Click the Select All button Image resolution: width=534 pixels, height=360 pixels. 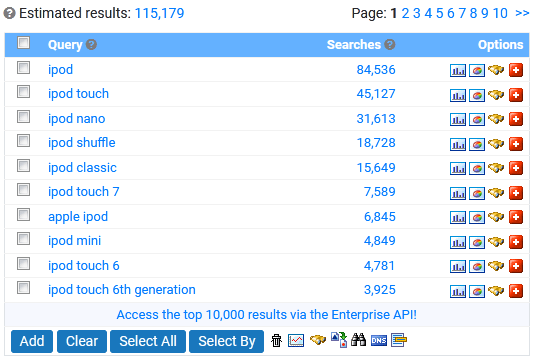coord(148,341)
